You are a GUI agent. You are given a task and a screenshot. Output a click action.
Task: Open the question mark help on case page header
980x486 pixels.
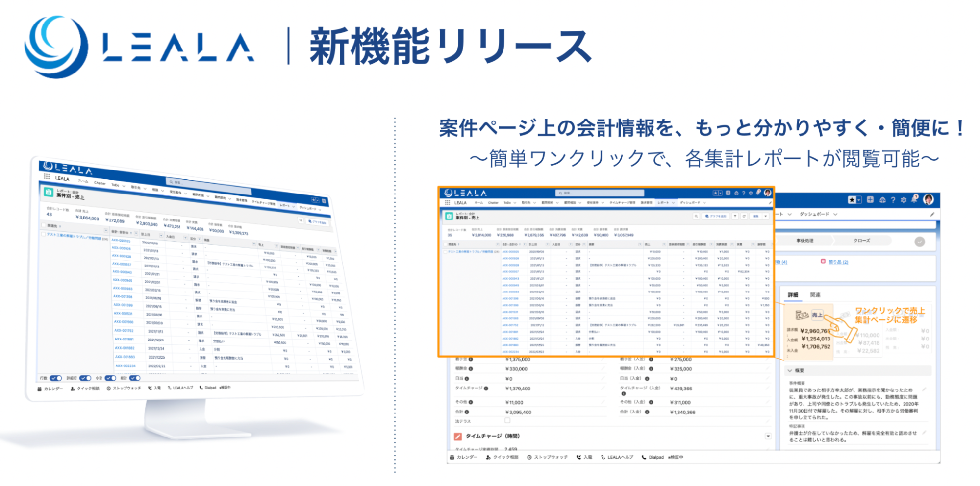point(893,200)
